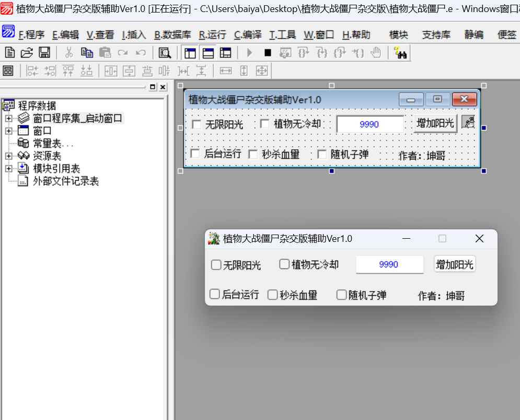Expand the 模块引用表 tree node
Viewport: 520px width, 420px height.
(8, 168)
